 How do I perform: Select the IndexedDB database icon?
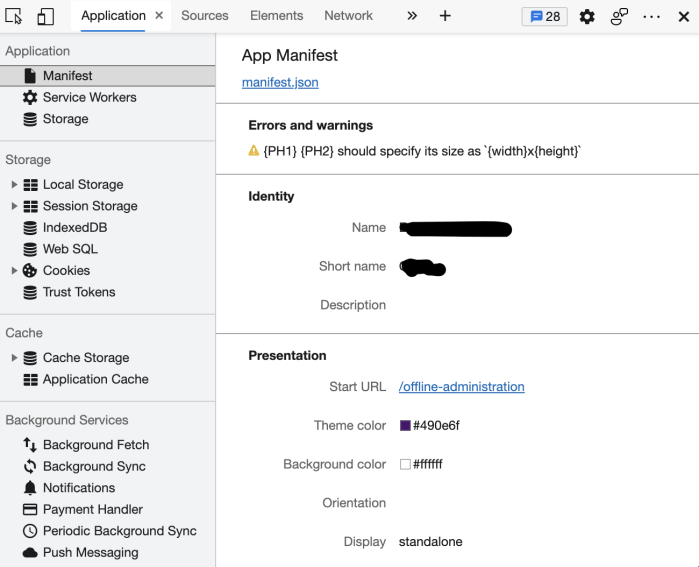[x=30, y=228]
